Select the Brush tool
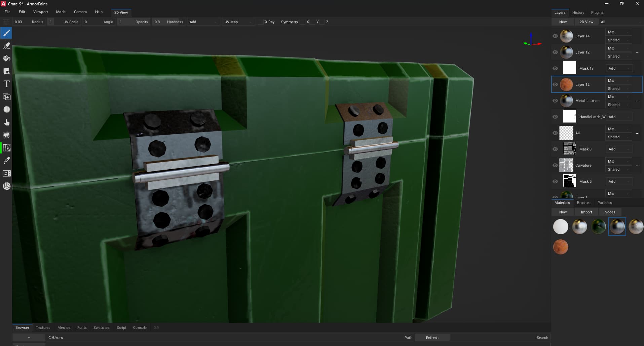The width and height of the screenshot is (644, 346). 6,33
